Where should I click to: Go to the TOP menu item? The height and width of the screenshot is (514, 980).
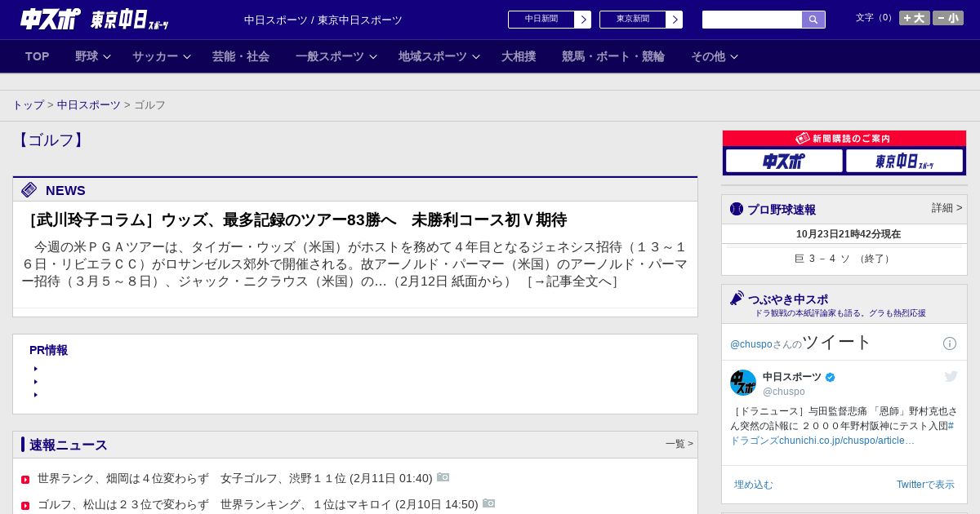tap(38, 56)
